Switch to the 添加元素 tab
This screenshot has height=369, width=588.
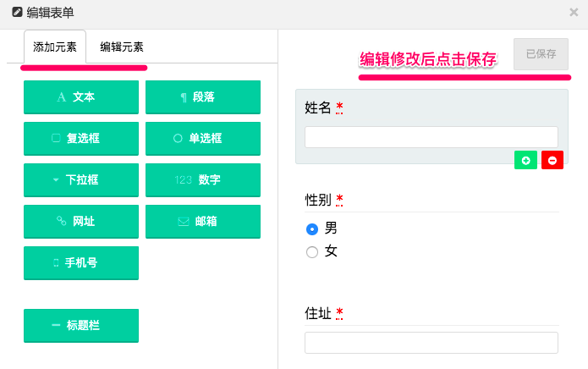(x=55, y=47)
